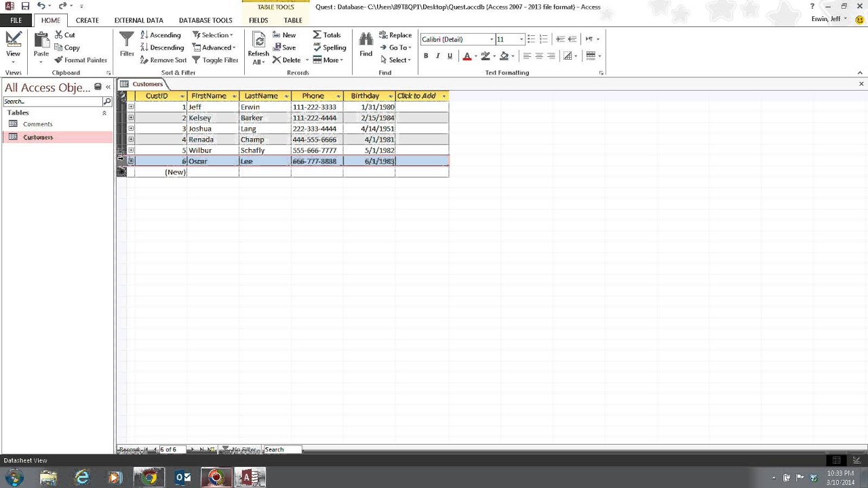Open the font size dropdown showing 11

(521, 39)
